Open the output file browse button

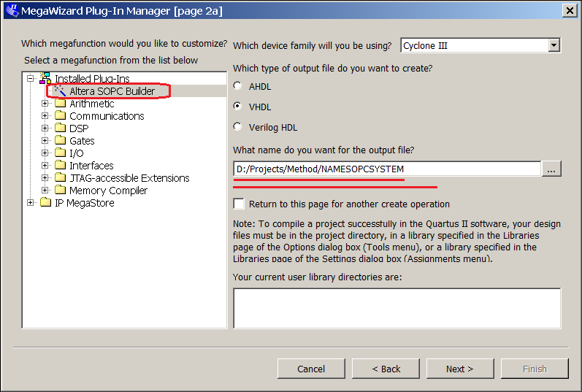(x=551, y=169)
